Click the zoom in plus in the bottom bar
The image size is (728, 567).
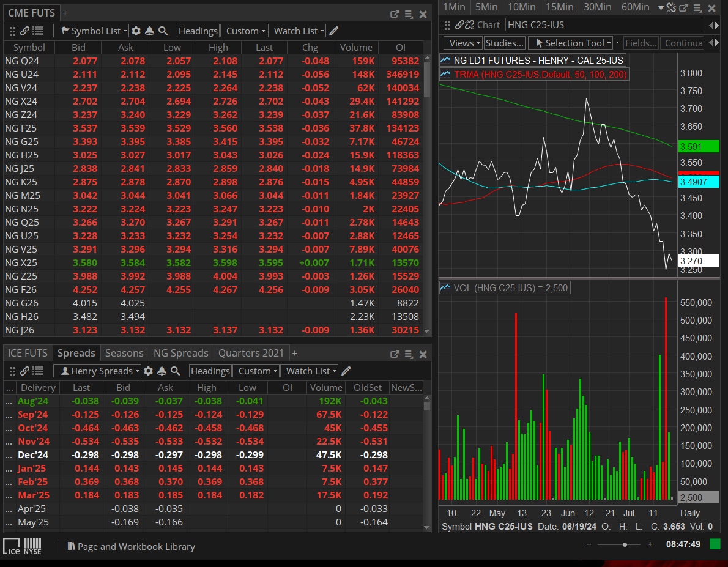pyautogui.click(x=650, y=544)
